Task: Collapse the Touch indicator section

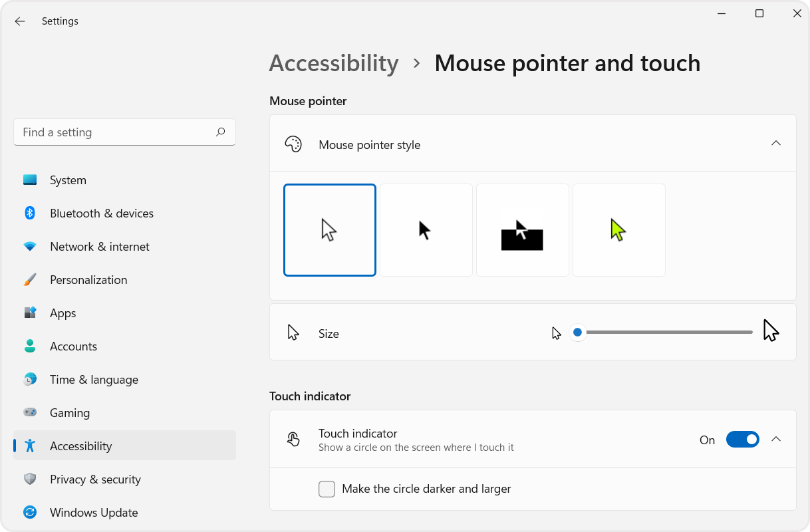Action: point(775,439)
